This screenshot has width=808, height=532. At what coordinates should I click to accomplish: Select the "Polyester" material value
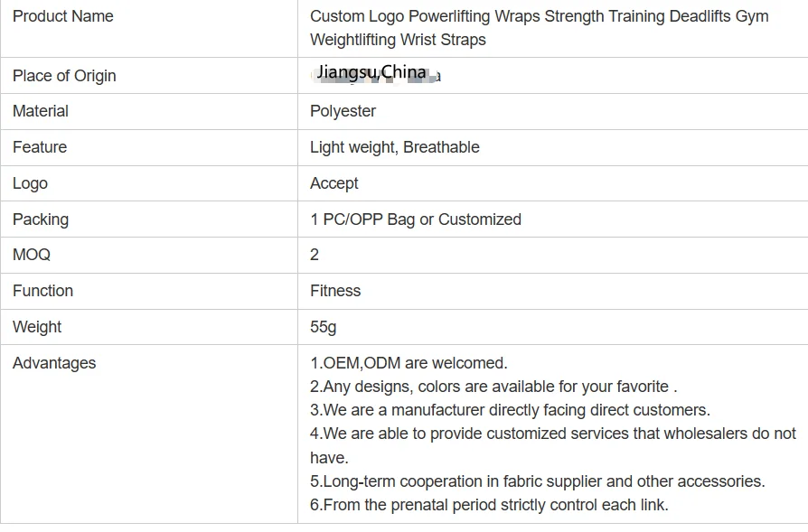coord(343,111)
